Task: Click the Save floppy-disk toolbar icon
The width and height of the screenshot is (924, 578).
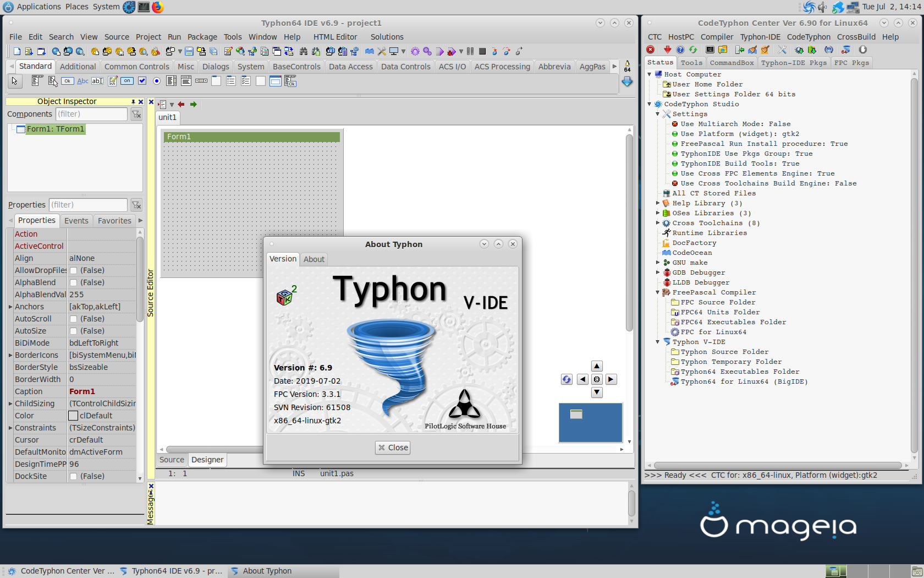Action: pyautogui.click(x=189, y=51)
